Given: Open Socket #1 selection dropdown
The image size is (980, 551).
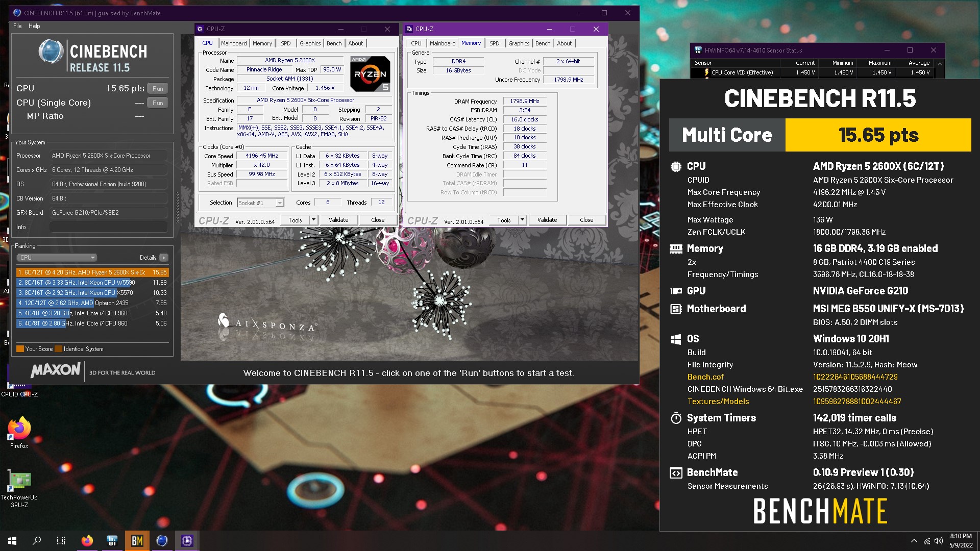Looking at the screenshot, I should tap(260, 203).
